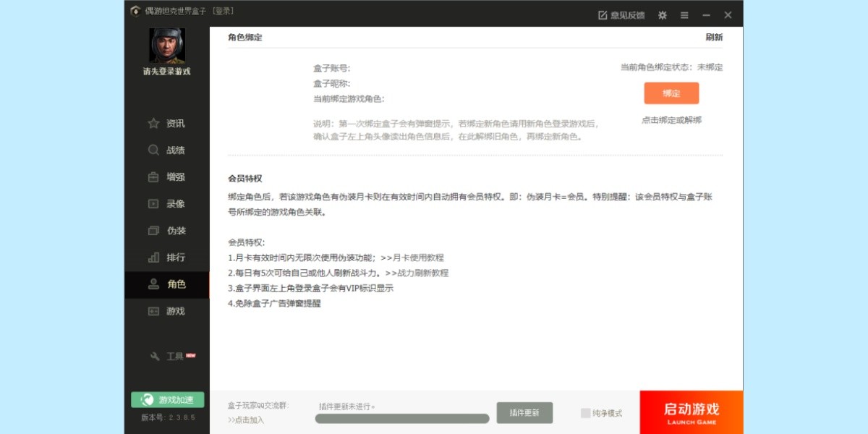This screenshot has height=434, width=868.
Task: Open the hamburger menu in title bar
Action: pos(684,15)
